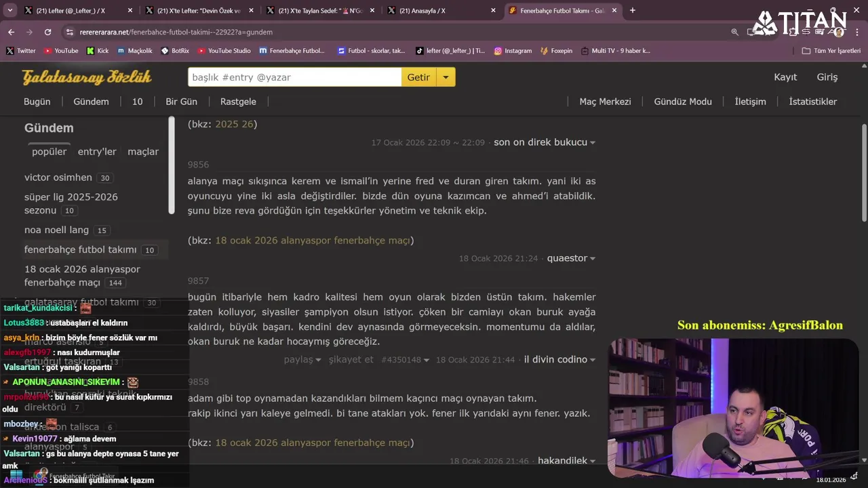Select the popüler tab in Gündem
868x488 pixels.
[50, 152]
